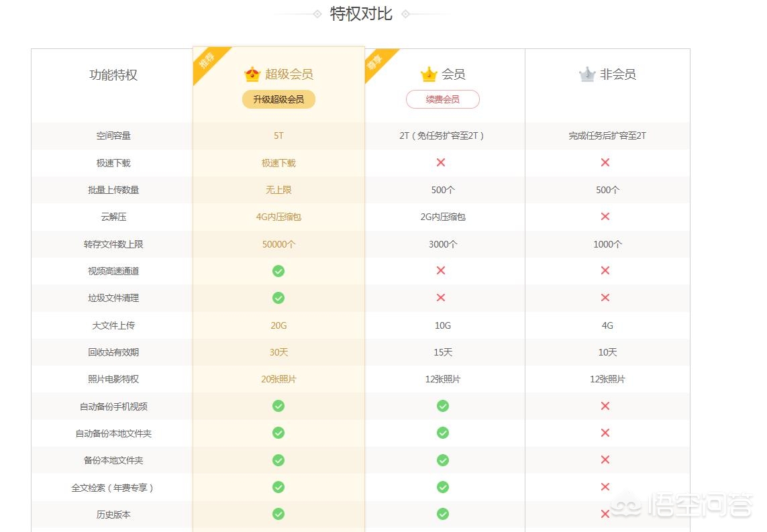Click the 回收站有效期 row label
Viewport: 767px width, 532px height.
point(113,352)
